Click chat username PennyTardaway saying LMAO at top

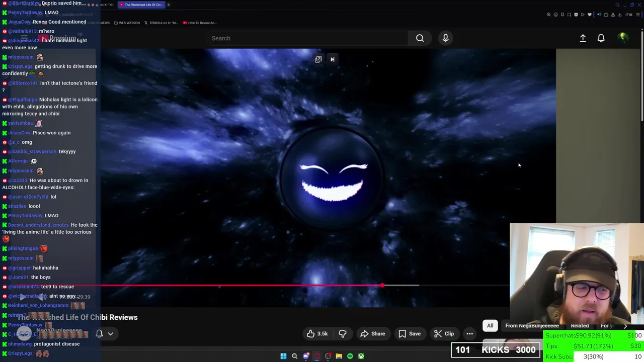point(25,13)
